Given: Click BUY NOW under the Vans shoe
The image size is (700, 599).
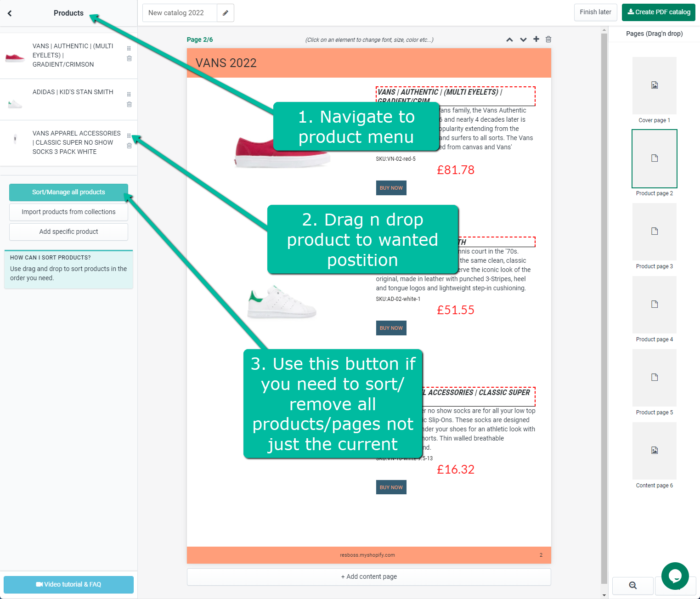Looking at the screenshot, I should 391,188.
